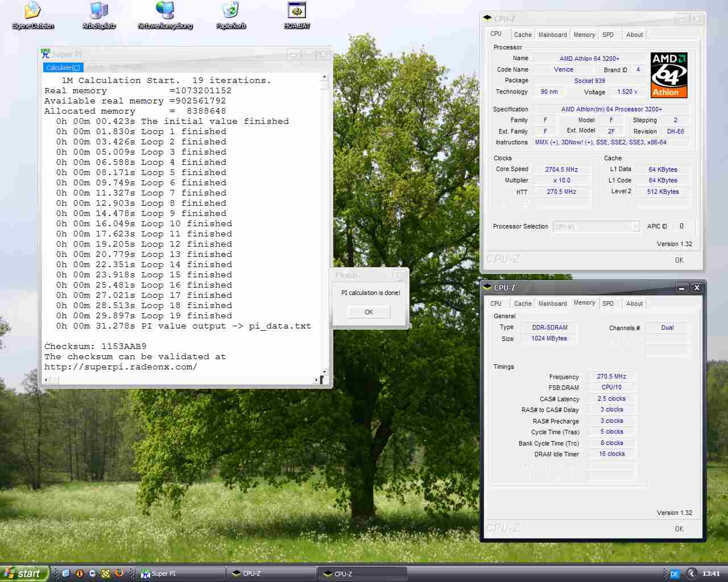Select Mainboard tab in top CPU-Z
728x582 pixels.
552,35
